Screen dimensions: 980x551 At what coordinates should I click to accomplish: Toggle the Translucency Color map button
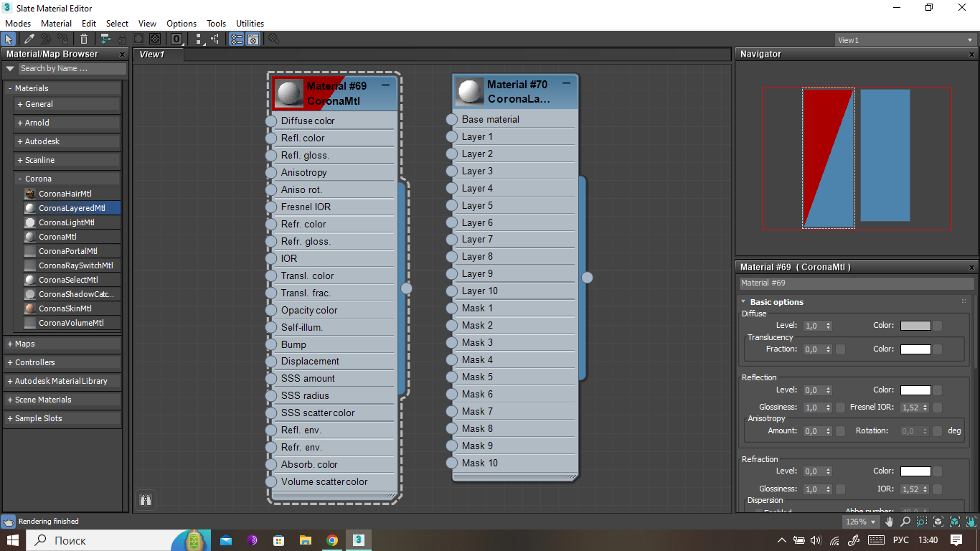tap(938, 349)
